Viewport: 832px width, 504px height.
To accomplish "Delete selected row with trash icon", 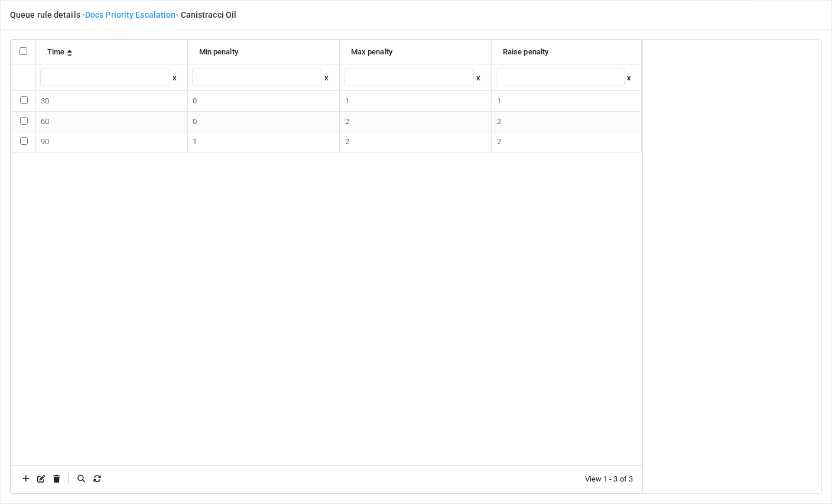I will point(57,479).
